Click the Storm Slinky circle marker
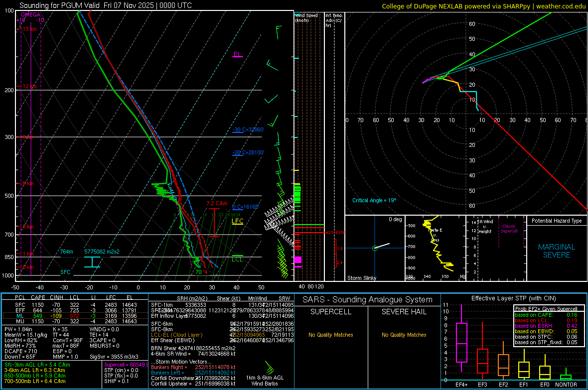Viewport: 588px width, 390px height. [x=375, y=248]
